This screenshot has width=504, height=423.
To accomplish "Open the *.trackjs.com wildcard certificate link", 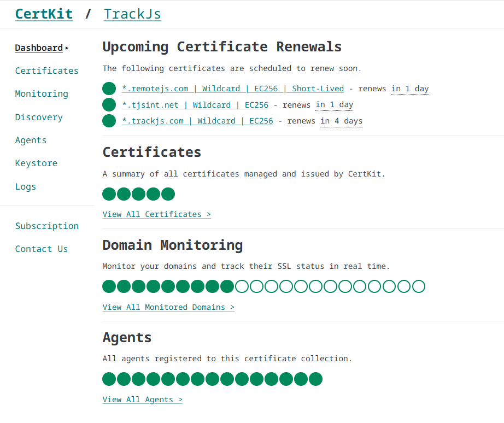I will (197, 121).
